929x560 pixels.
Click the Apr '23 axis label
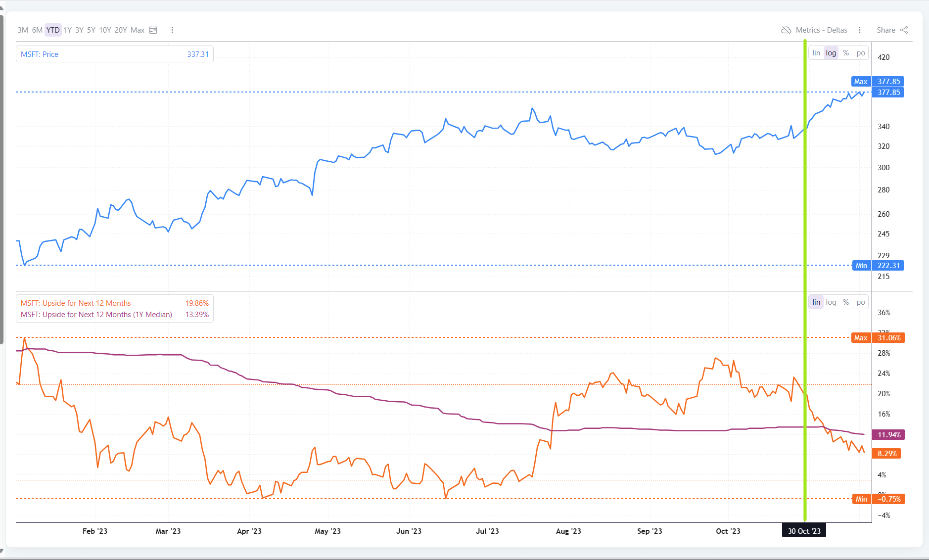[249, 531]
